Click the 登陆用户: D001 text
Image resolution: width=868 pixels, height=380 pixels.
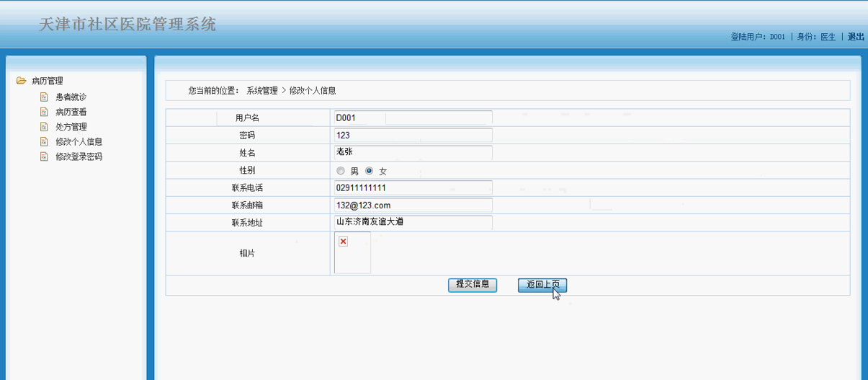tap(758, 37)
